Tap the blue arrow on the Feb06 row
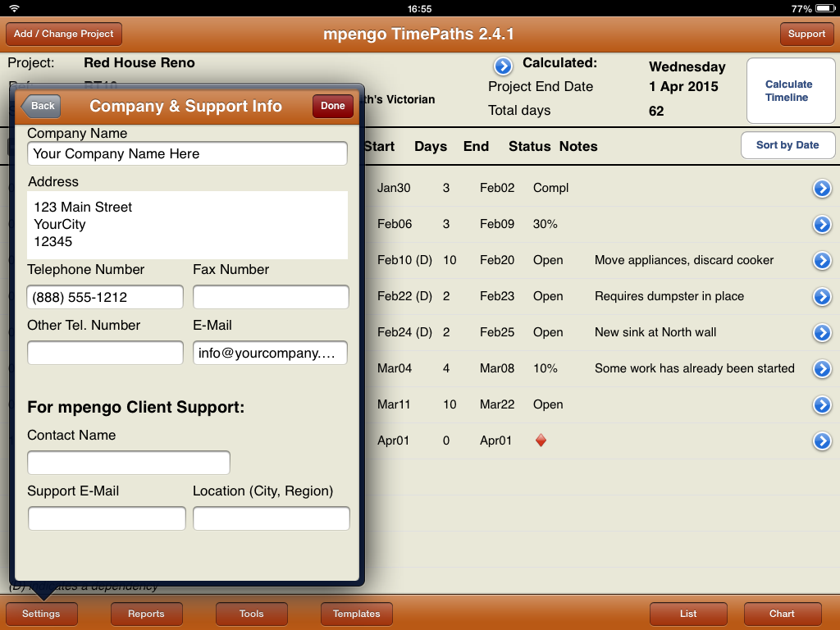Image resolution: width=840 pixels, height=630 pixels. click(x=822, y=225)
